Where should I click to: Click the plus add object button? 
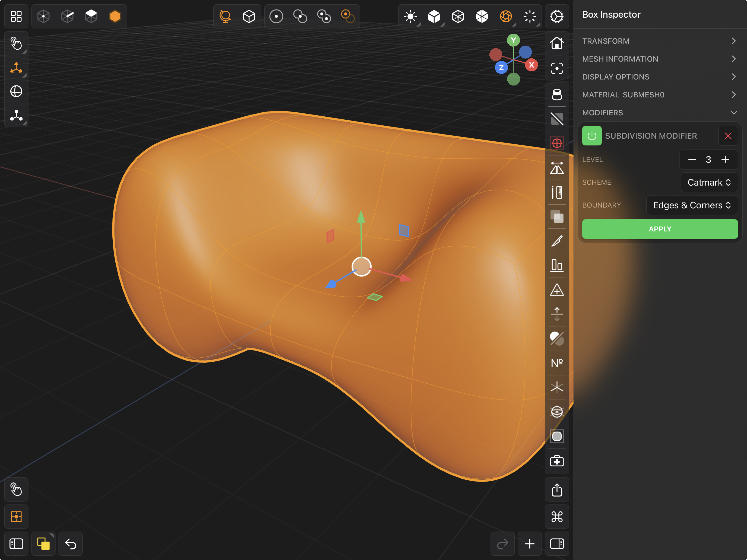[x=530, y=544]
